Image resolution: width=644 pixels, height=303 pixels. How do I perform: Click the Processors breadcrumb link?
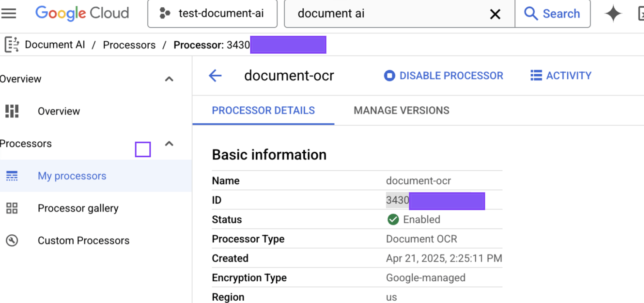coord(129,45)
